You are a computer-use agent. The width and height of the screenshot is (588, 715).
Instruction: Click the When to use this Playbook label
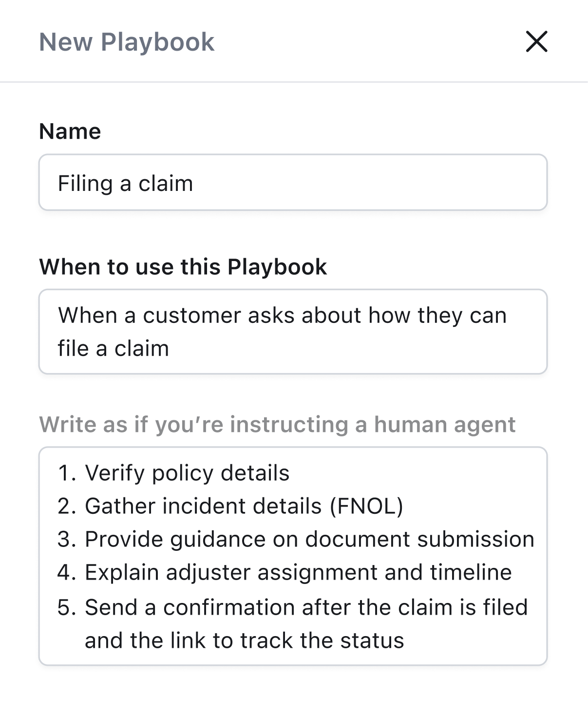[183, 267]
